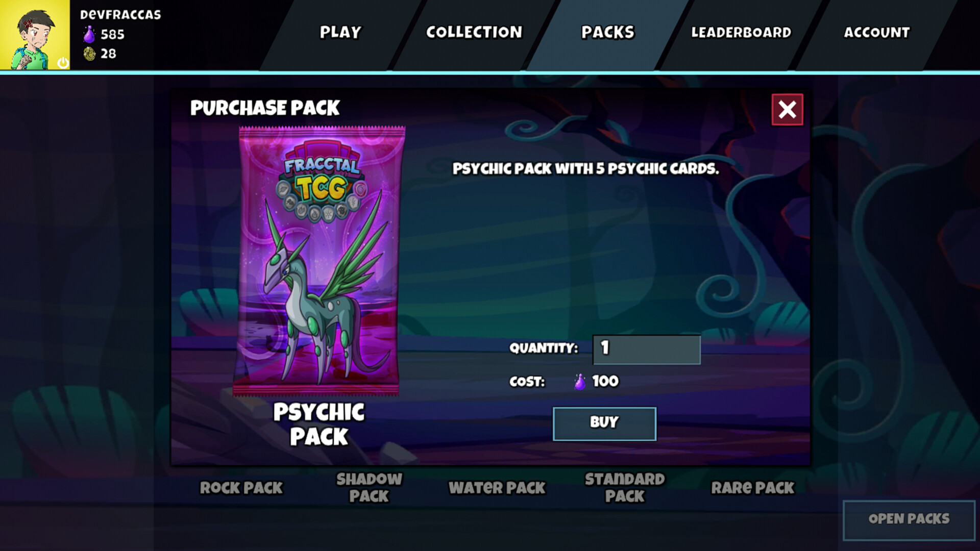Click the gold coin icon beside 28
The height and width of the screenshot is (551, 980).
click(89, 54)
